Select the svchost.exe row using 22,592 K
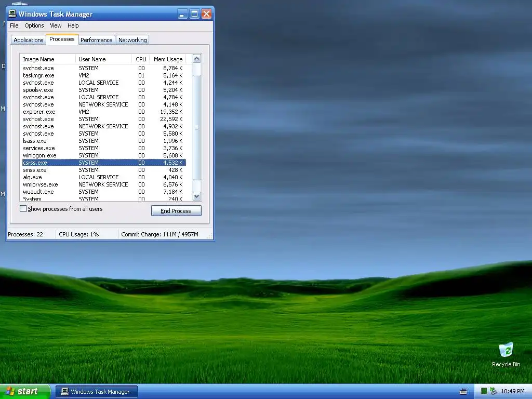The image size is (532, 399). (103, 119)
